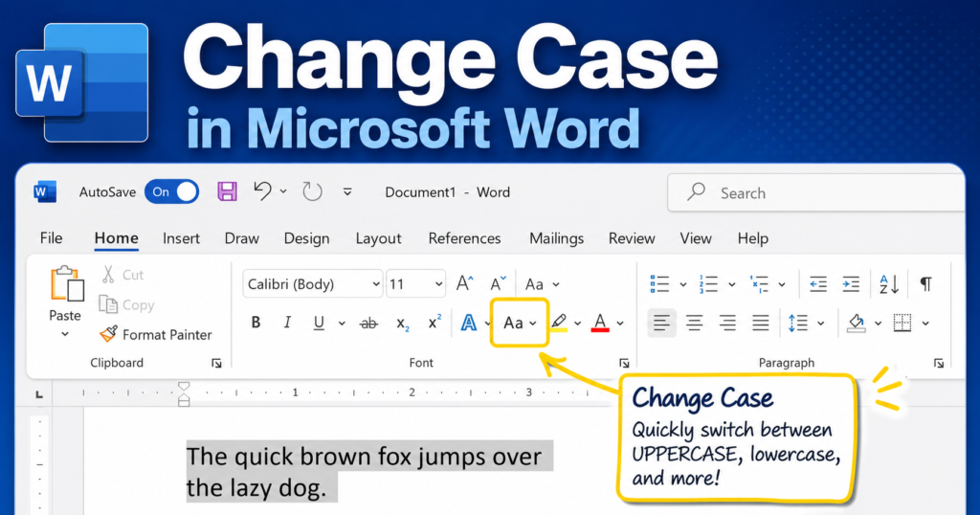Click the Increase Indent icon
The width and height of the screenshot is (980, 515).
pos(851,284)
